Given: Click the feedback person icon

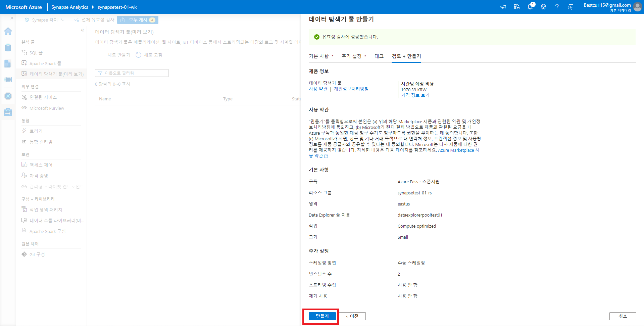Looking at the screenshot, I should 570,7.
